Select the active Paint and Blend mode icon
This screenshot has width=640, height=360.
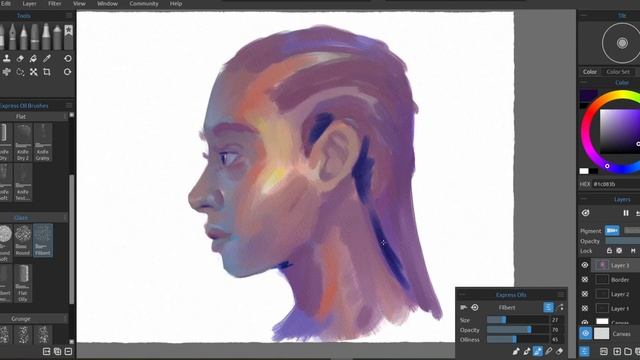pyautogui.click(x=538, y=351)
